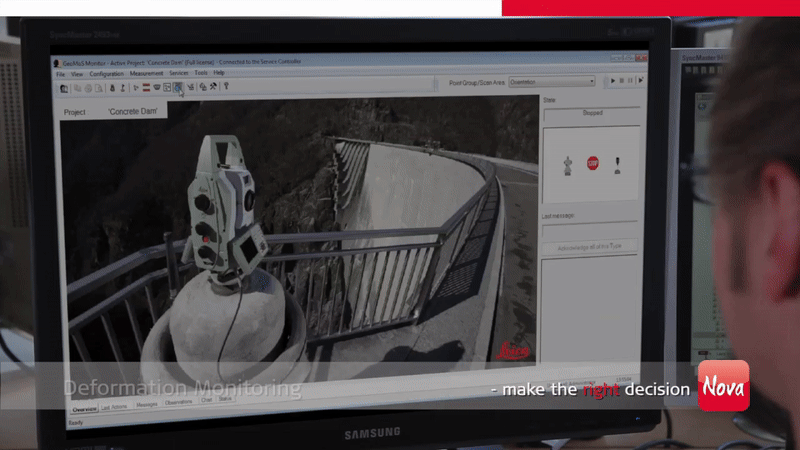Open the Measurement menu
The width and height of the screenshot is (800, 450).
click(x=146, y=73)
